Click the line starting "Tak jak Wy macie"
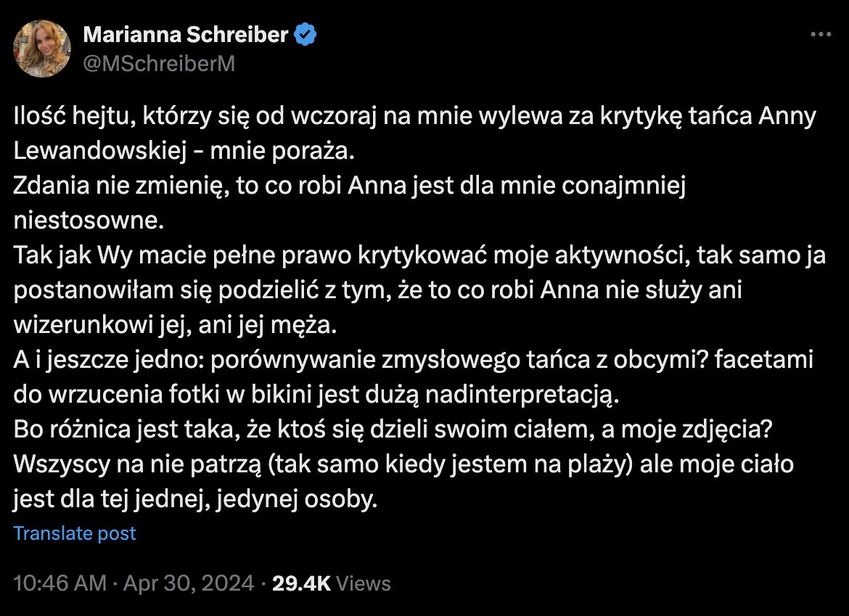 pos(420,255)
